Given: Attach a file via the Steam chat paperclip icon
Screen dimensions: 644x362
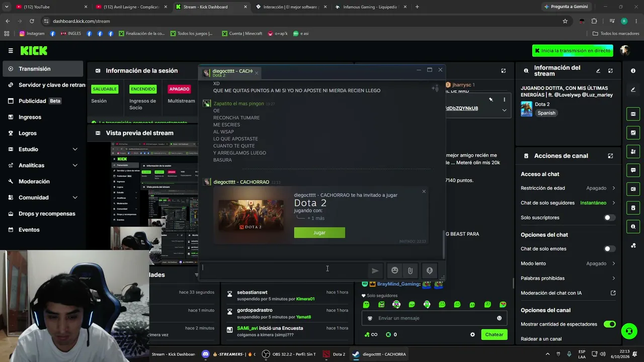Looking at the screenshot, I should [410, 270].
